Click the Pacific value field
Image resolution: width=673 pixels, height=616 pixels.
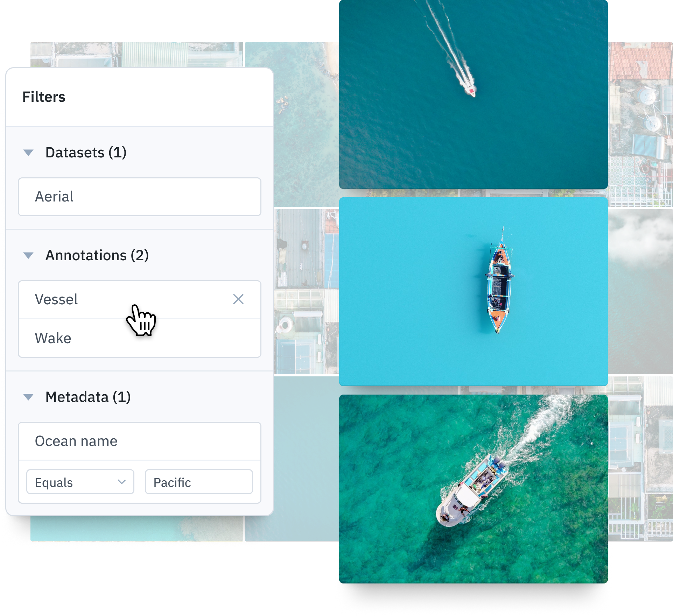(199, 482)
